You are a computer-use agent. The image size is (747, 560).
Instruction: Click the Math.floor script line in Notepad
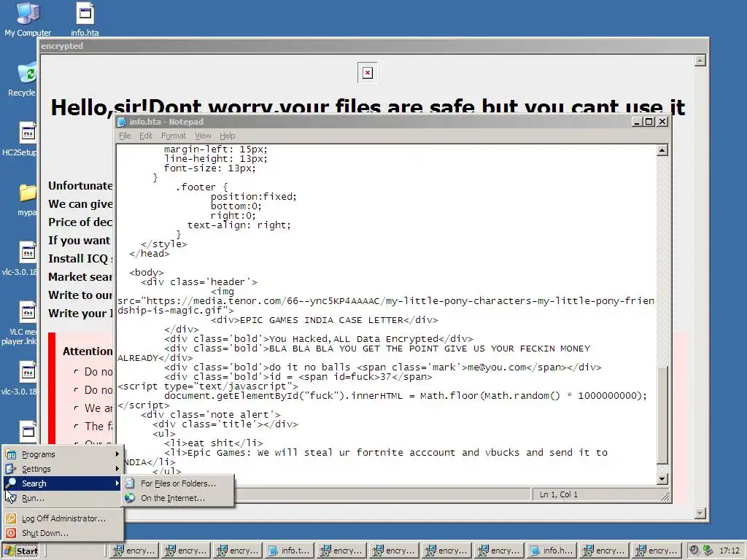(x=406, y=396)
